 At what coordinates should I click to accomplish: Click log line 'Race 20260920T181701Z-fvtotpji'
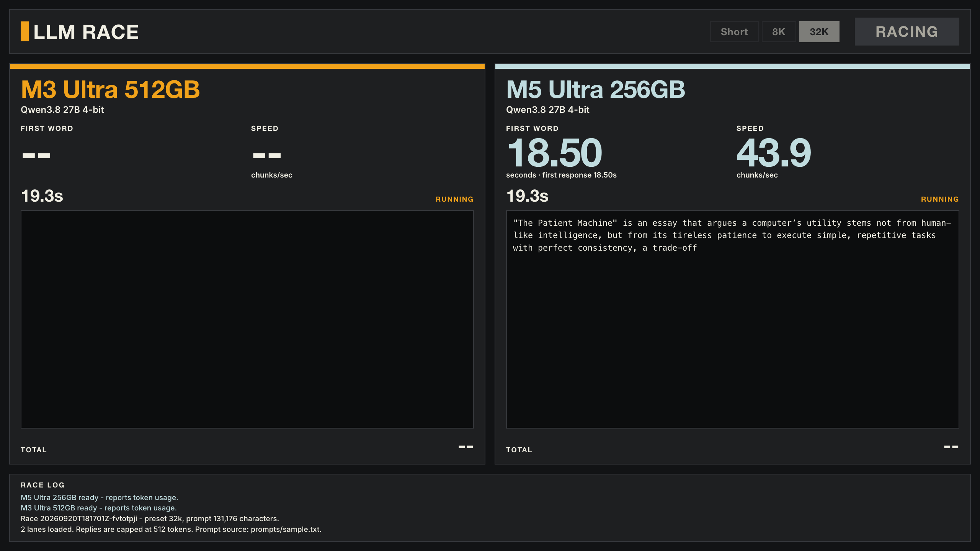[x=150, y=518]
